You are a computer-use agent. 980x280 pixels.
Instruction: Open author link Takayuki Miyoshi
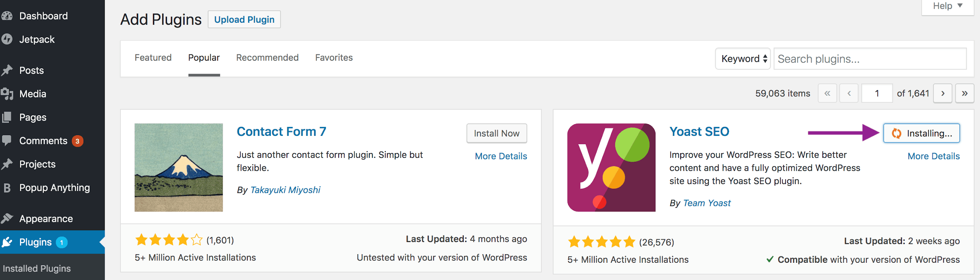coord(285,190)
